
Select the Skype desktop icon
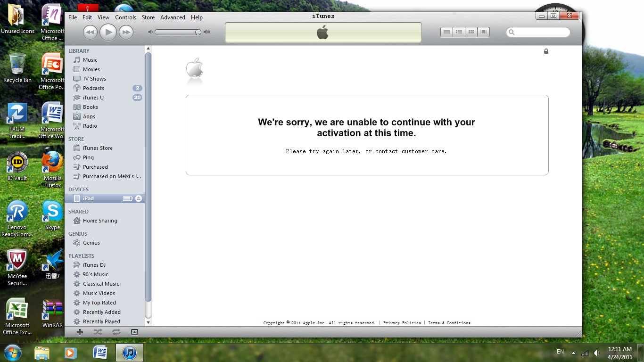(52, 216)
